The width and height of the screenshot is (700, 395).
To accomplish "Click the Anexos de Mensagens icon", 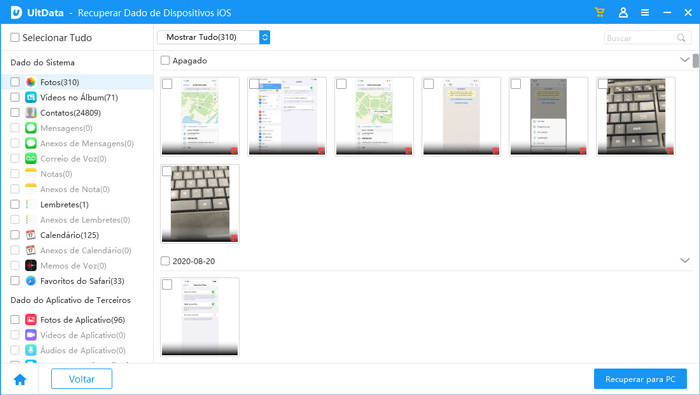I will (31, 143).
